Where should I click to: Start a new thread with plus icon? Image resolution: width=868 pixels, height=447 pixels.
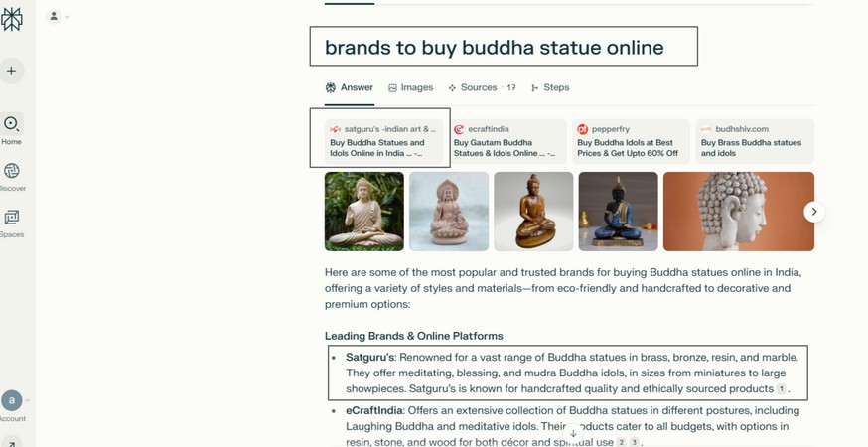click(11, 71)
